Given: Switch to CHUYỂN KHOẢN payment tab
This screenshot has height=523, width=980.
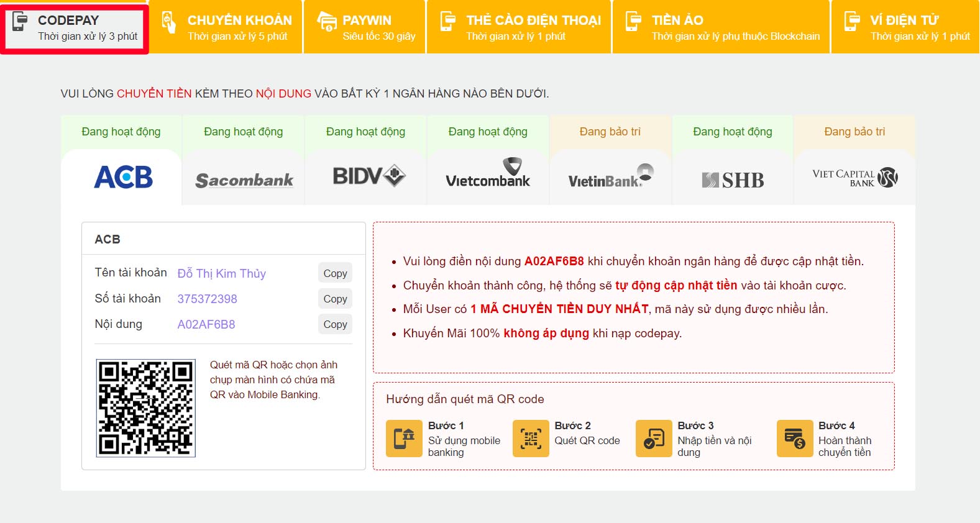Looking at the screenshot, I should [226, 27].
